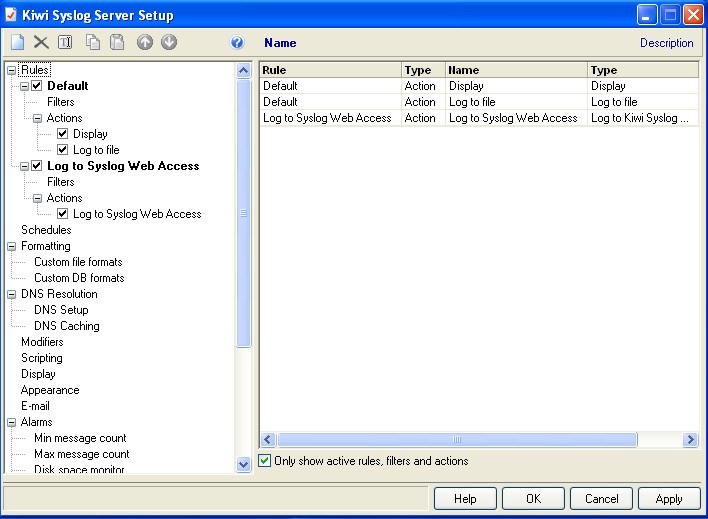708x519 pixels.
Task: Click the Rename toolbar icon
Action: (65, 42)
